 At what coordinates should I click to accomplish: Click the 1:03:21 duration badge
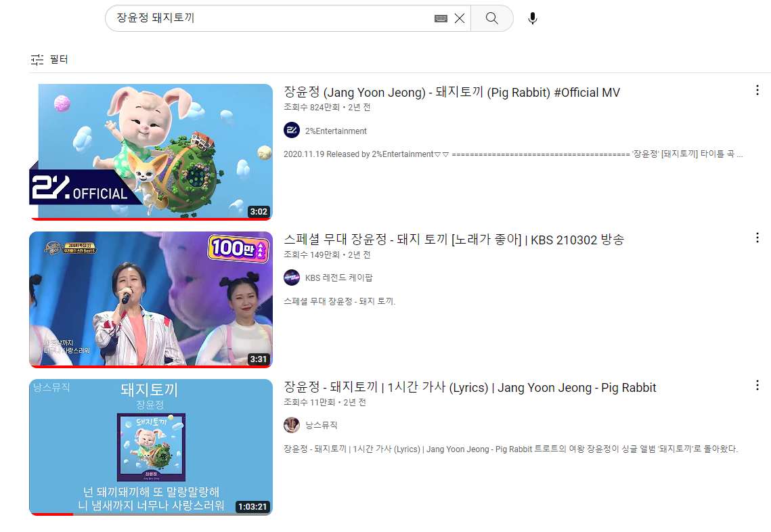[x=252, y=506]
